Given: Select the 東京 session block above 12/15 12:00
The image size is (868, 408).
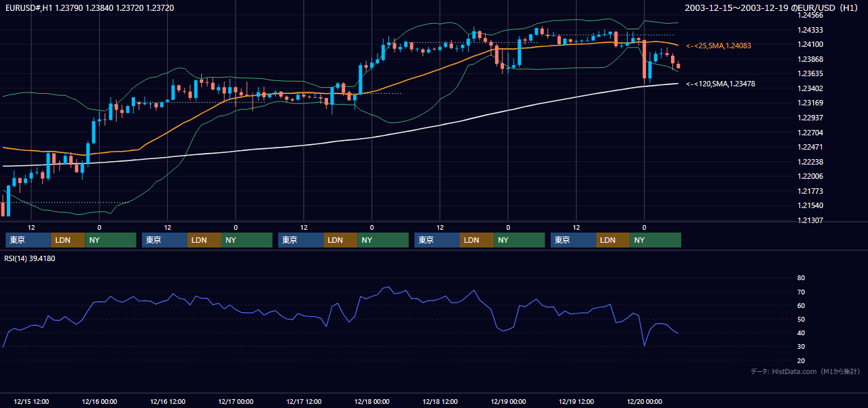Looking at the screenshot, I should click(28, 240).
